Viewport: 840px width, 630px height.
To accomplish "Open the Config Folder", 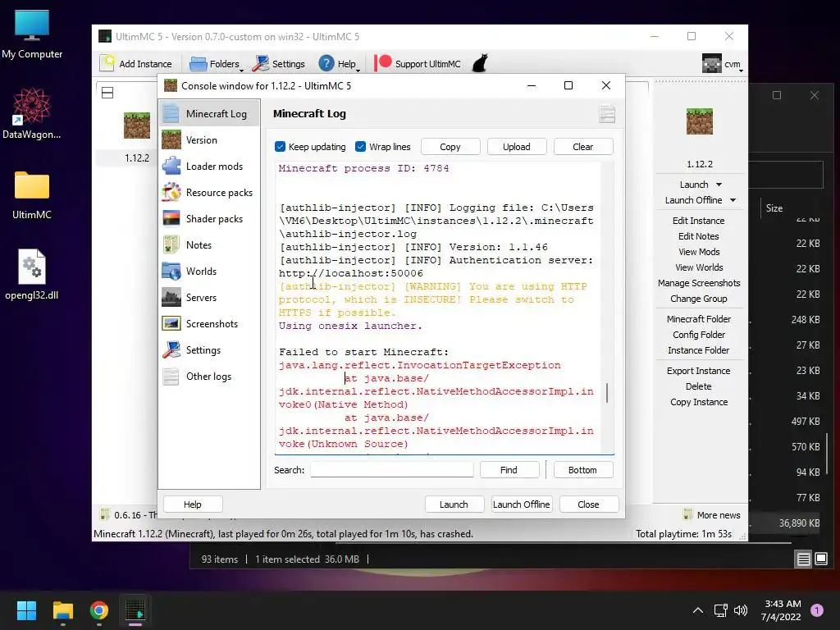I will 699,335.
